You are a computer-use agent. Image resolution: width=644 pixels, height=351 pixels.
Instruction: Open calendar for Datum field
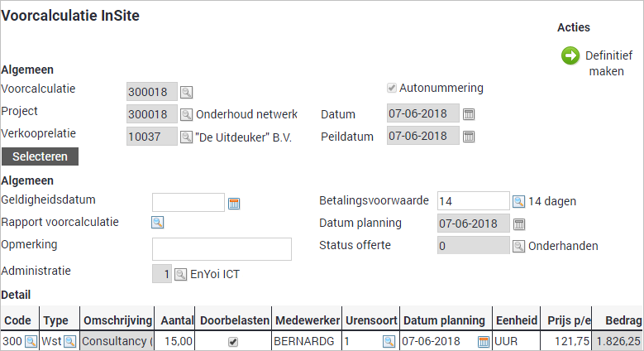coord(469,114)
